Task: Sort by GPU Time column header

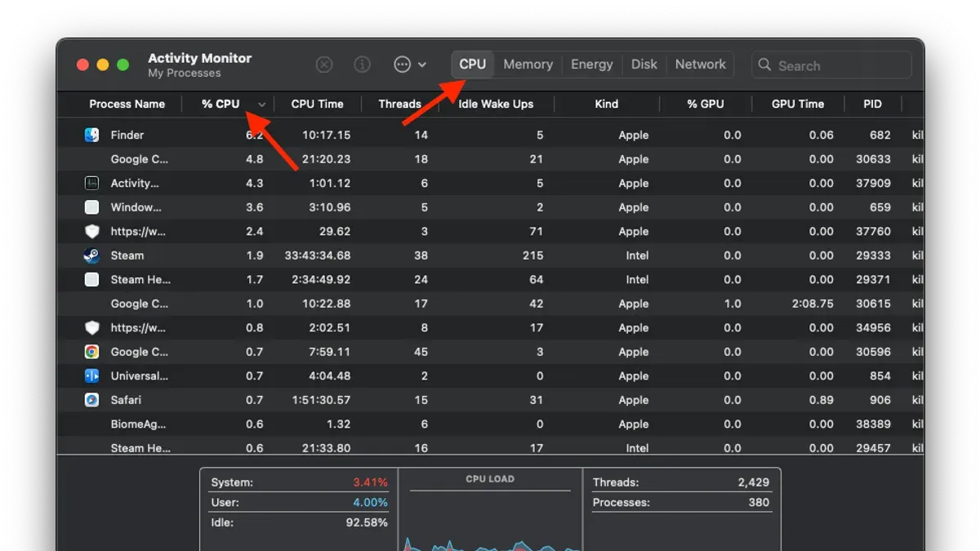Action: pos(798,104)
